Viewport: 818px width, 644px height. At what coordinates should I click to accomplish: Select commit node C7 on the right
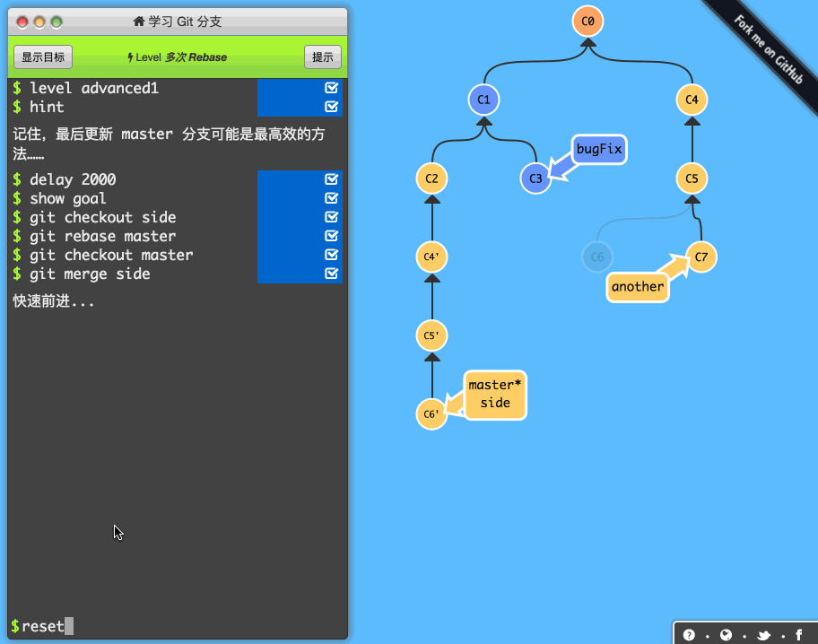701,257
